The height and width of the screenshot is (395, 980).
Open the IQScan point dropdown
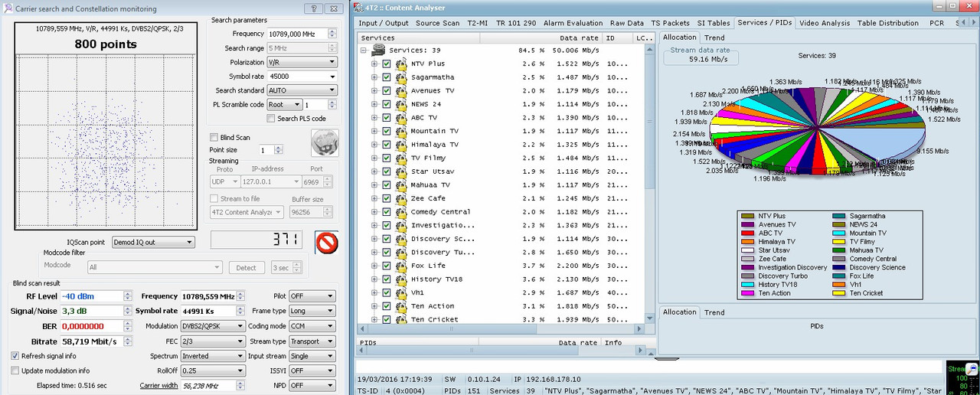pyautogui.click(x=152, y=243)
